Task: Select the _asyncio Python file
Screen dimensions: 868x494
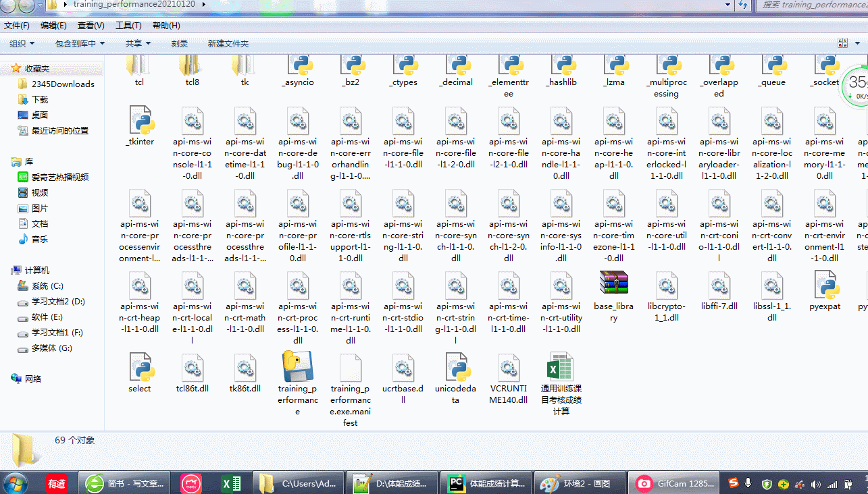Action: 298,70
